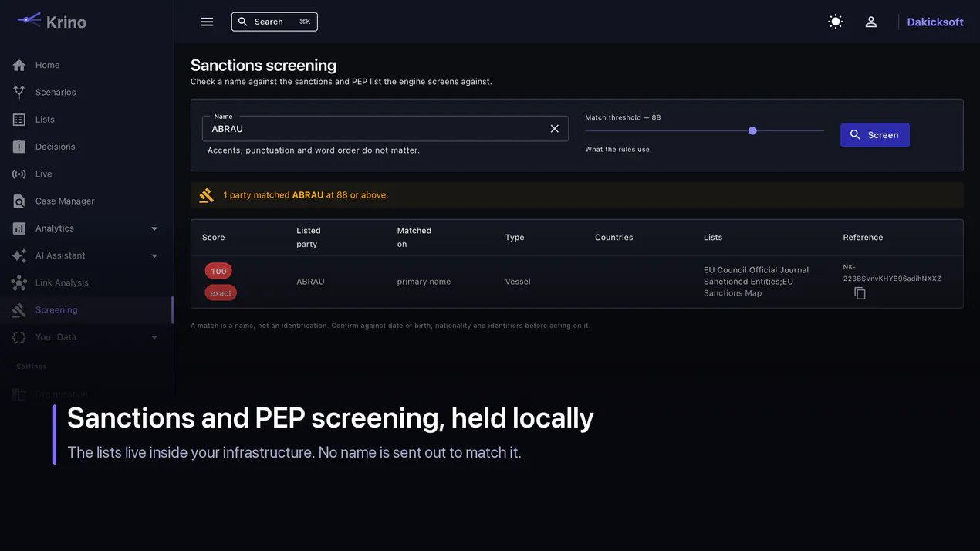Click the Krino logo
The image size is (980, 551).
52,21
